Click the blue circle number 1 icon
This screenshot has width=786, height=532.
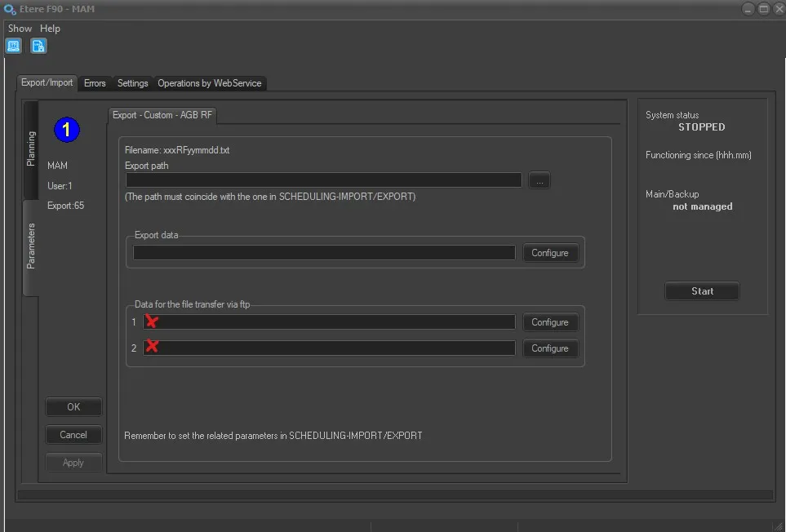(x=67, y=129)
